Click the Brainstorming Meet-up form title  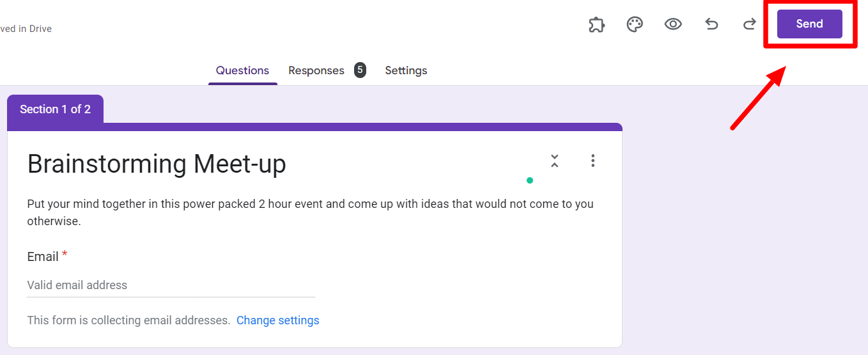(x=157, y=164)
